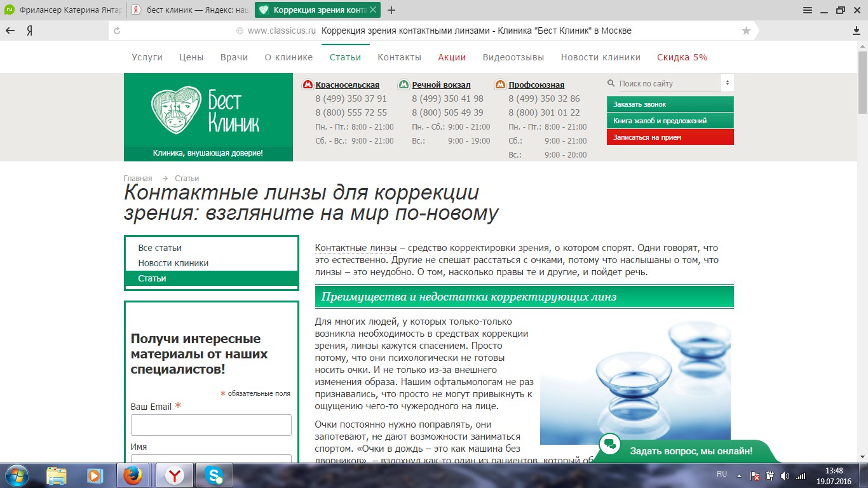This screenshot has width=868, height=488.
Task: Open the 'О клинике' menu item
Action: (288, 57)
